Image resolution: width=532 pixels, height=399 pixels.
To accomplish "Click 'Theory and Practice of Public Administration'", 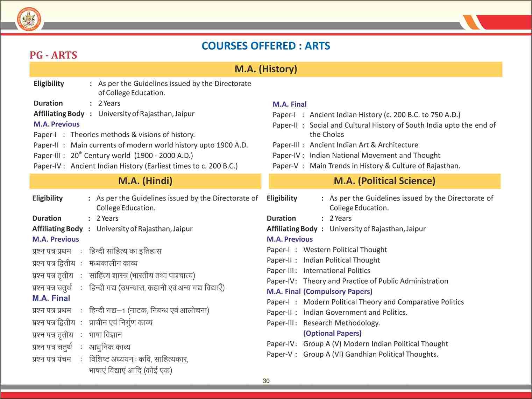I will click(x=376, y=281).
